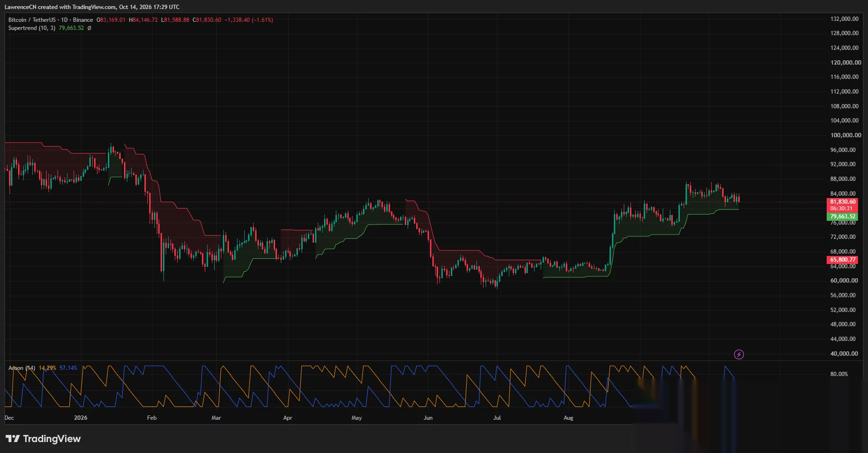The width and height of the screenshot is (868, 453).
Task: Click the TradingView logo at bottom left
Action: 43,439
